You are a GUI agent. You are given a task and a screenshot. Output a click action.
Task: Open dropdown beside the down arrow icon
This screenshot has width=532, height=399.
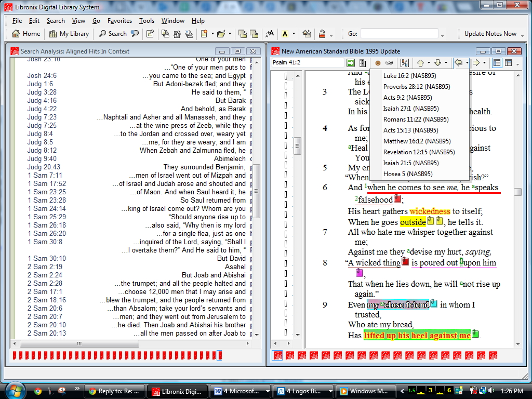click(446, 63)
